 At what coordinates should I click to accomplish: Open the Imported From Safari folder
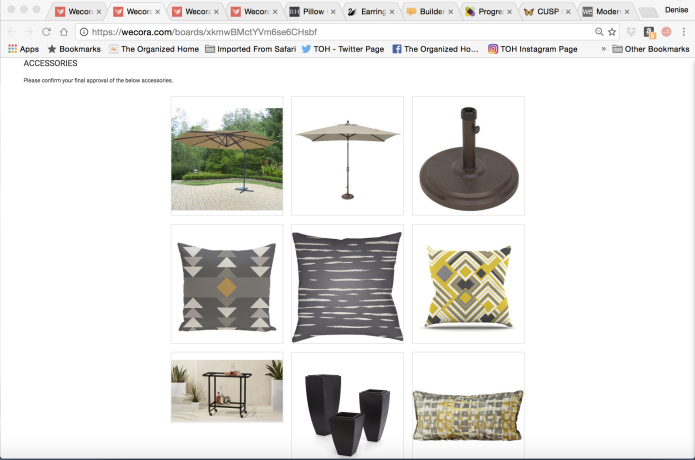click(250, 49)
